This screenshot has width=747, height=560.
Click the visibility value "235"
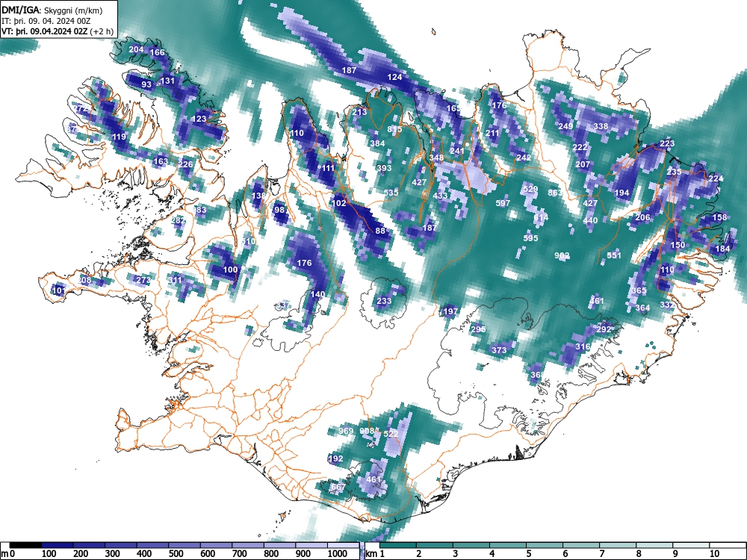click(674, 172)
